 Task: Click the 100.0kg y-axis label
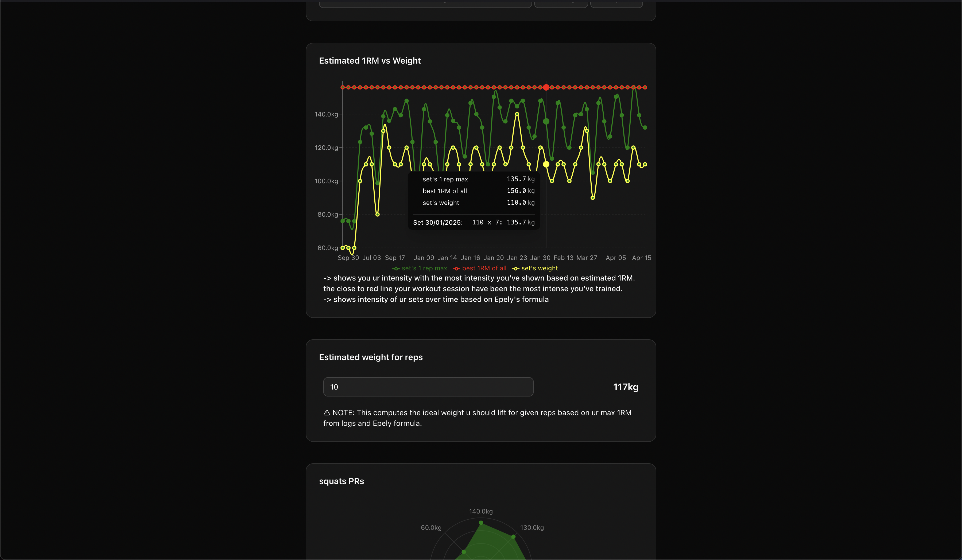coord(326,181)
